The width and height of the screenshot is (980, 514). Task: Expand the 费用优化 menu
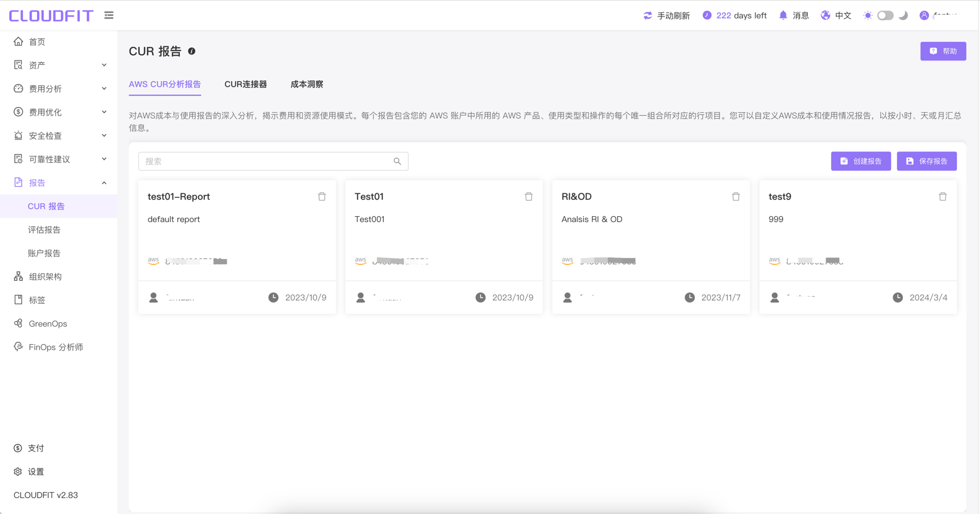coord(59,112)
